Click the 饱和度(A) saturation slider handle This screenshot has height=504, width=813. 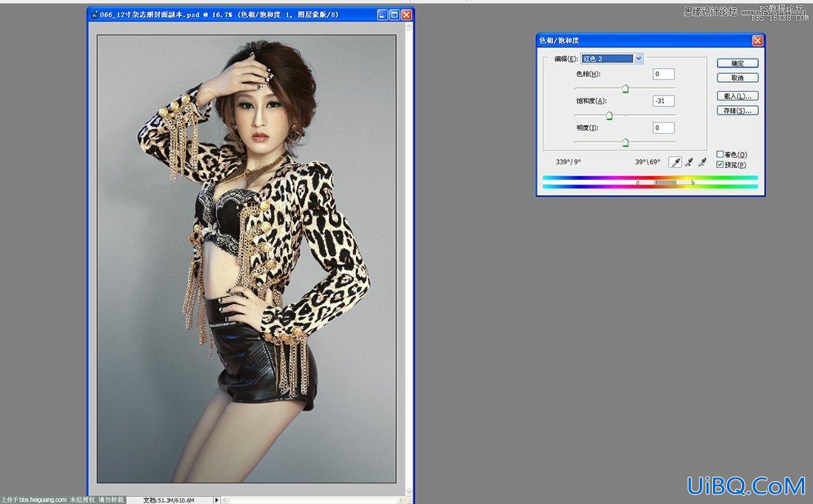(609, 115)
